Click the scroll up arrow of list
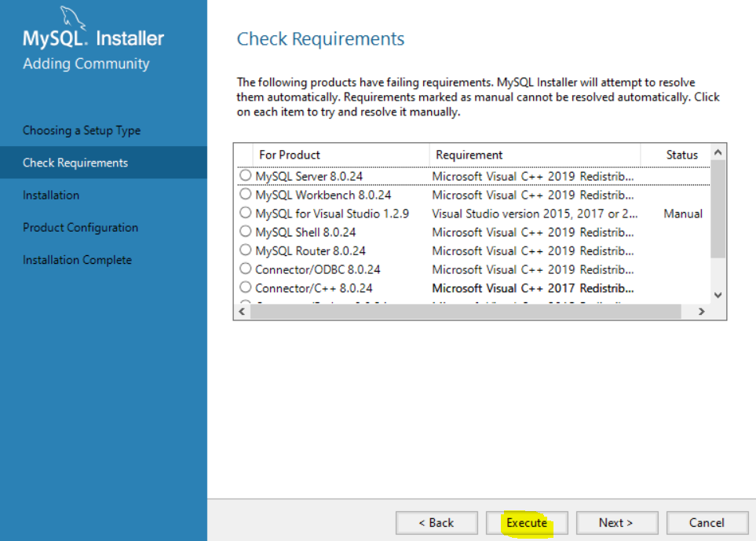The image size is (756, 541). (718, 152)
